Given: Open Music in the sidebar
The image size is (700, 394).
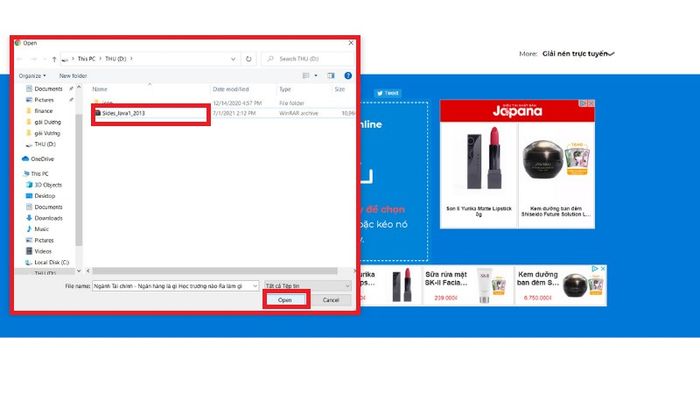Looking at the screenshot, I should tap(41, 229).
